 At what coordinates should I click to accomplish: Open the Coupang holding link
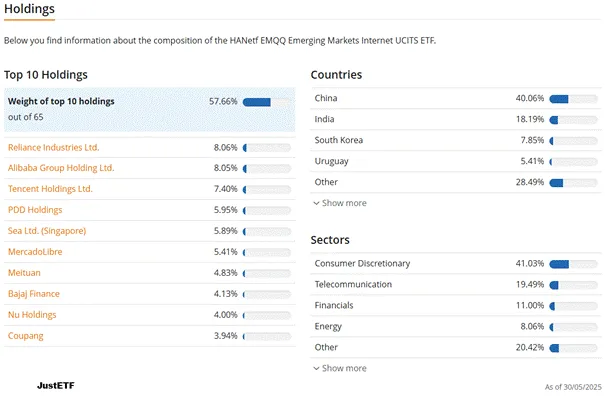click(25, 336)
